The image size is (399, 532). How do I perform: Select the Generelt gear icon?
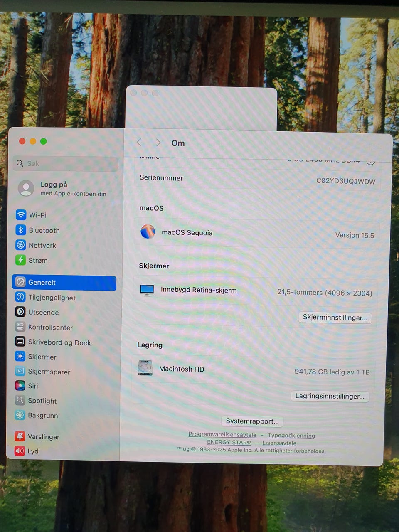click(20, 282)
